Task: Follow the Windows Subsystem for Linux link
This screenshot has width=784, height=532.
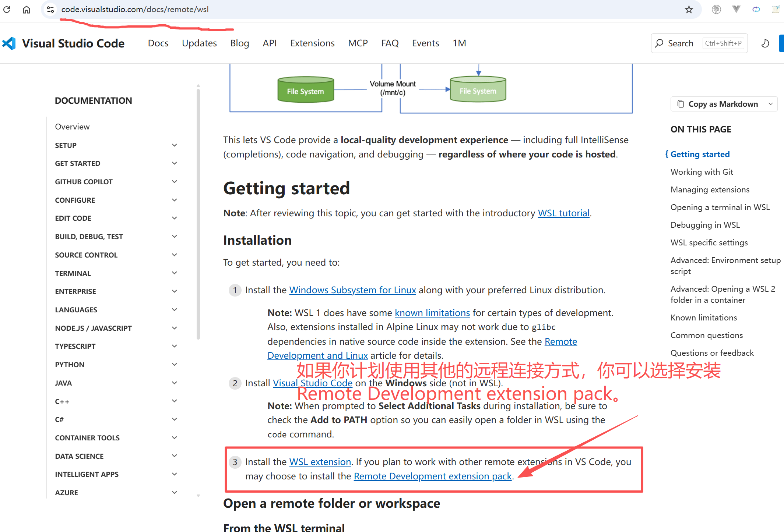Action: pyautogui.click(x=353, y=290)
